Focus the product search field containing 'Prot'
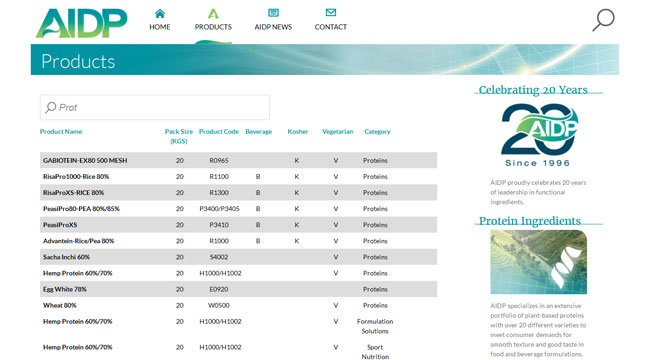 tap(155, 107)
